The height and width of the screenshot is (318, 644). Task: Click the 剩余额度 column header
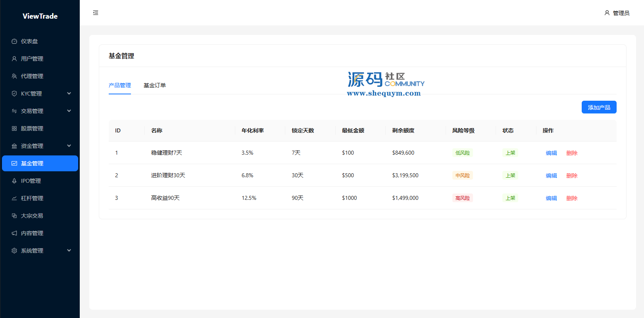(x=403, y=130)
